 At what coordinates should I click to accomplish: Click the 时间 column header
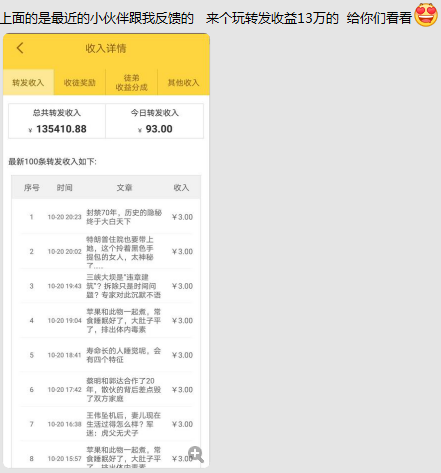(64, 188)
